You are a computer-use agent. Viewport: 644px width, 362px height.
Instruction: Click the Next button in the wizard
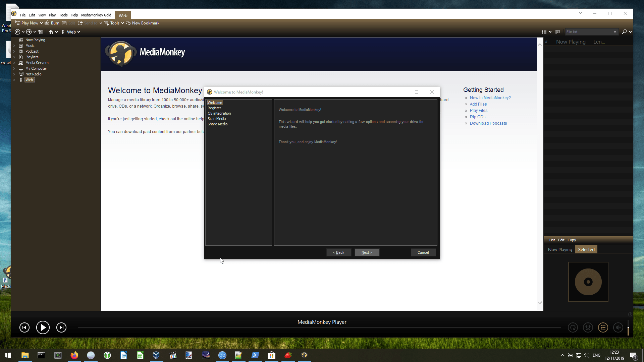[367, 252]
